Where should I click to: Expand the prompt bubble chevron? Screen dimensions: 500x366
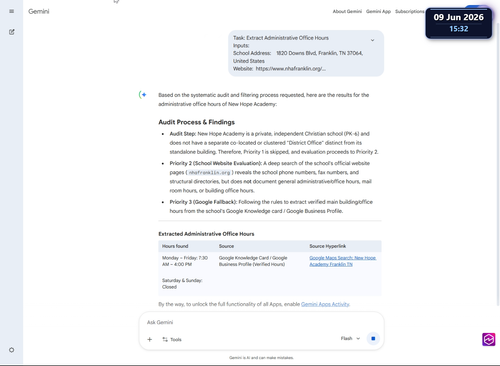point(372,40)
